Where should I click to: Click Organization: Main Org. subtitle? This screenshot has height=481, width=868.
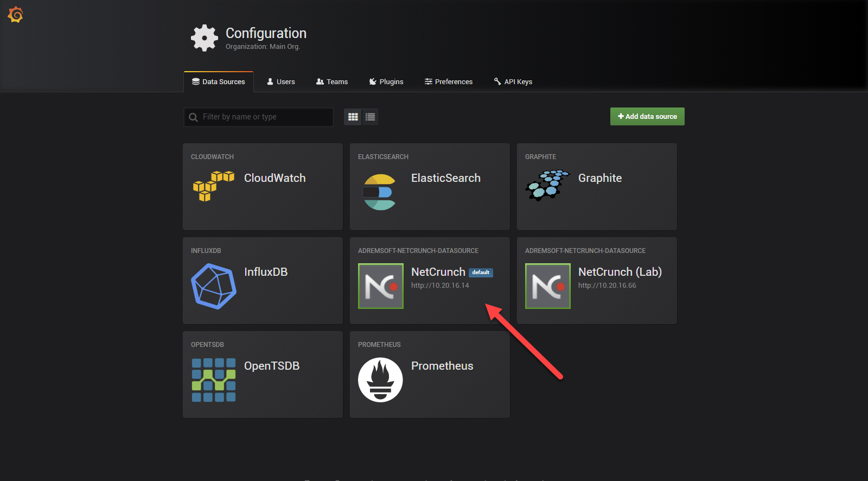pos(263,47)
